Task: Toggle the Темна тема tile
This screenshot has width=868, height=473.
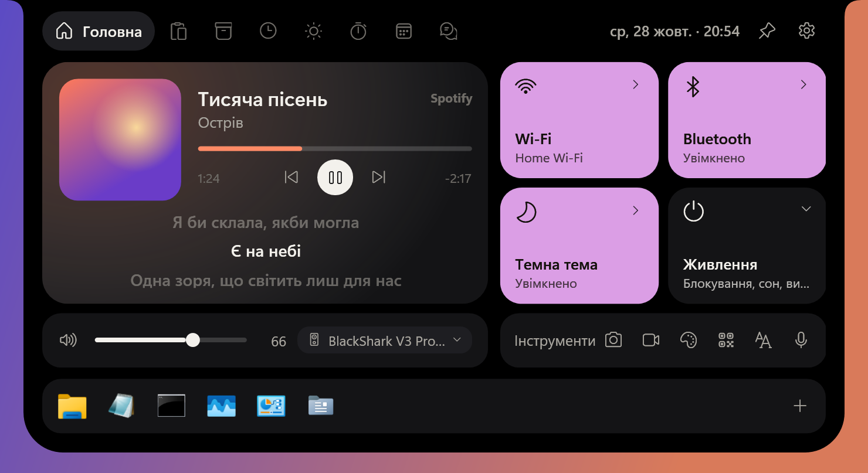Action: [x=579, y=246]
